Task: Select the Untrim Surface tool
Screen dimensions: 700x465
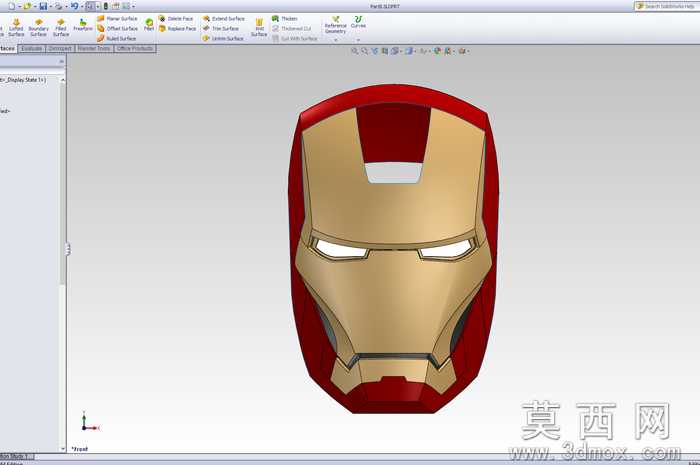Action: 223,38
